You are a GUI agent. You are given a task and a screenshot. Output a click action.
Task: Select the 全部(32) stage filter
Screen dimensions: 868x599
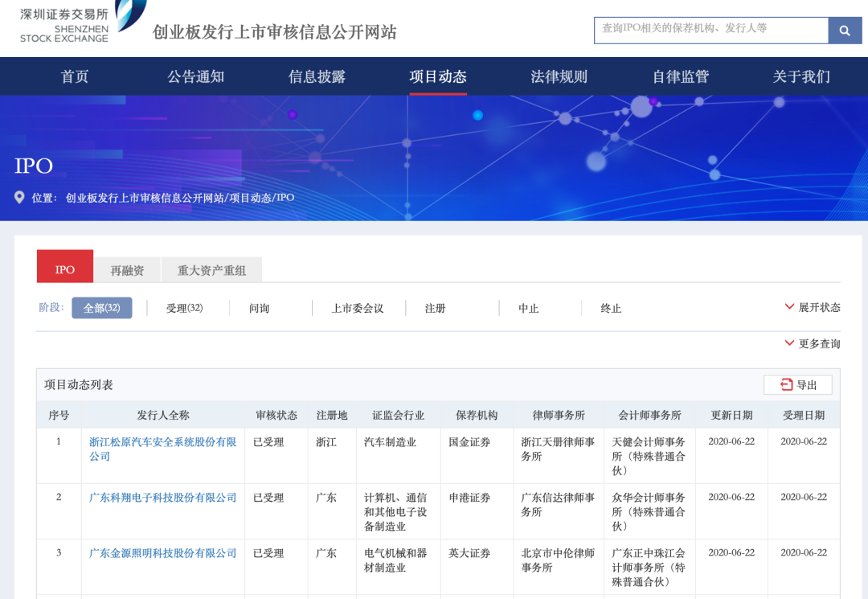coord(102,308)
